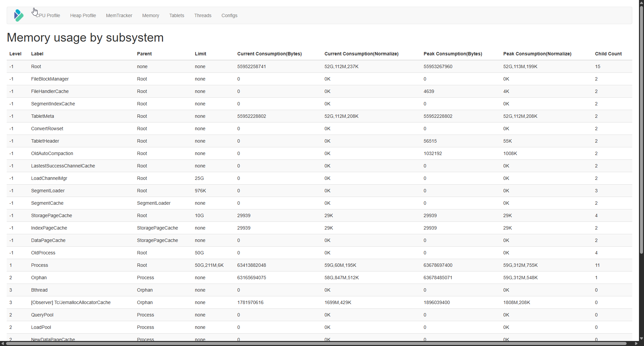Click the Orphan label cell
The height and width of the screenshot is (346, 644).
tap(39, 278)
